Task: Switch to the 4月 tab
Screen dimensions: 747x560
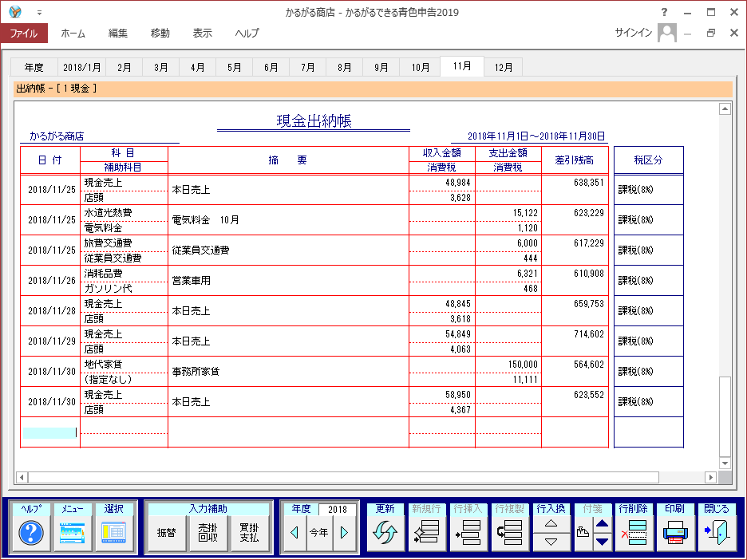Action: tap(198, 68)
